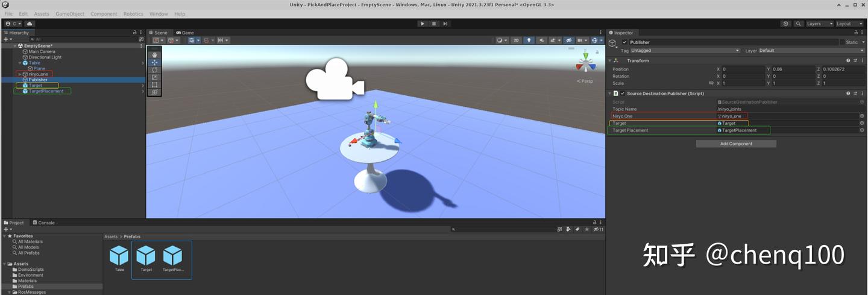Image resolution: width=868 pixels, height=295 pixels.
Task: Open Source Destination Publisher more options menu
Action: (x=863, y=94)
